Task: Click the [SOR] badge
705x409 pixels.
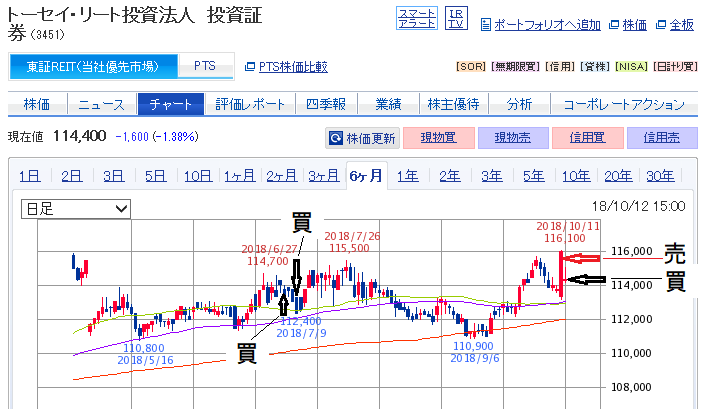Action: pyautogui.click(x=471, y=67)
